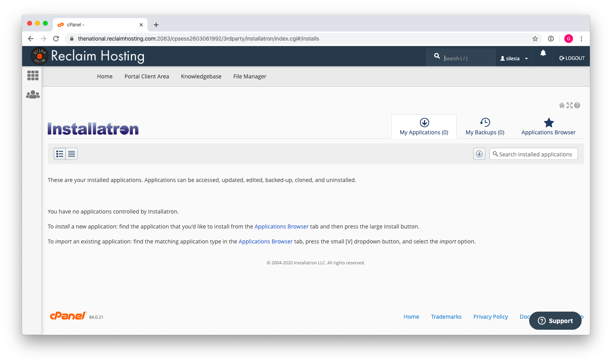The height and width of the screenshot is (364, 612).
Task: Open the Knowledgebase menu item
Action: tap(201, 76)
